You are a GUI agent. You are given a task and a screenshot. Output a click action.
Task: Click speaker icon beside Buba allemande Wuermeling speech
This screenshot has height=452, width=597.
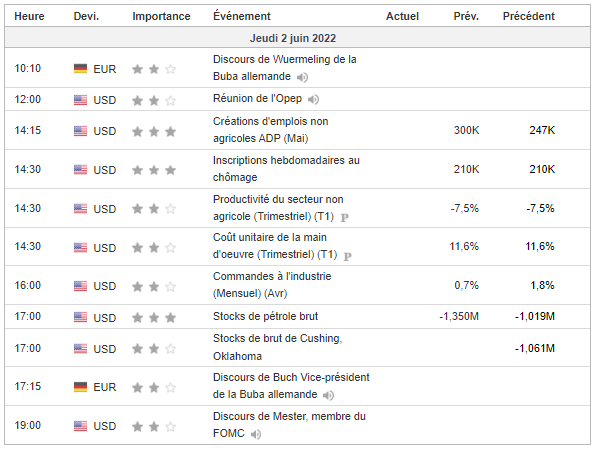tap(302, 78)
